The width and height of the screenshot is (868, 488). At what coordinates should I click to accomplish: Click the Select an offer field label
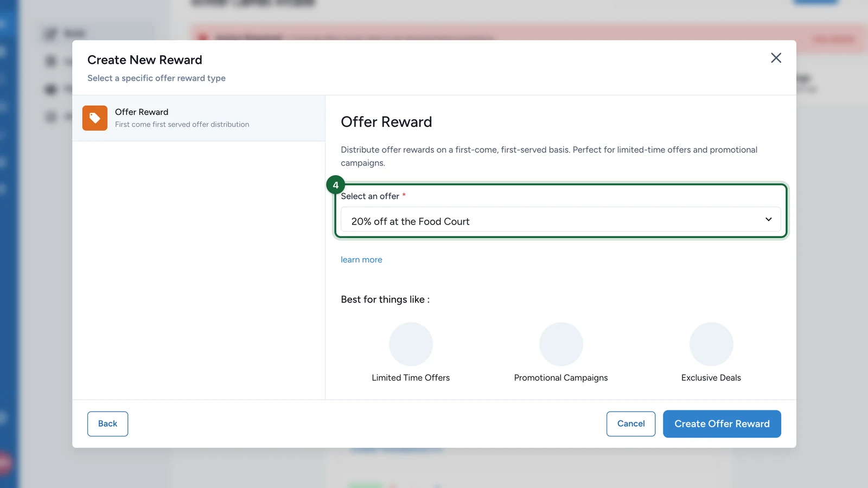pyautogui.click(x=370, y=196)
